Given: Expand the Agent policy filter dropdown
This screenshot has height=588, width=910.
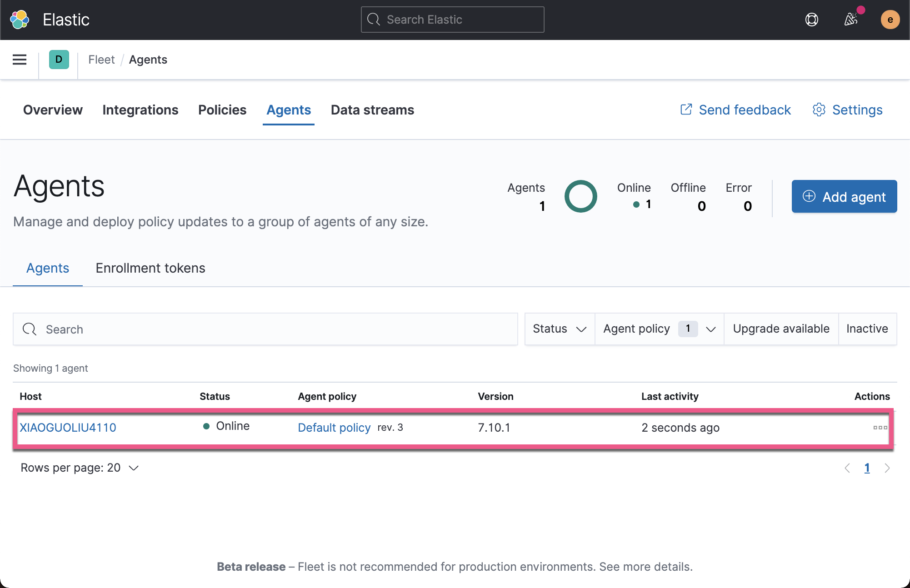Looking at the screenshot, I should [658, 329].
